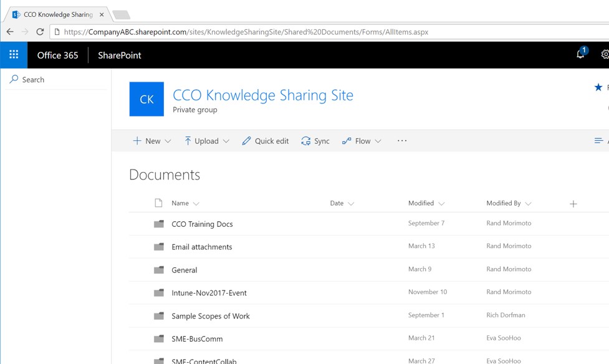Open the settings gear
The image size is (609, 364).
pos(603,55)
